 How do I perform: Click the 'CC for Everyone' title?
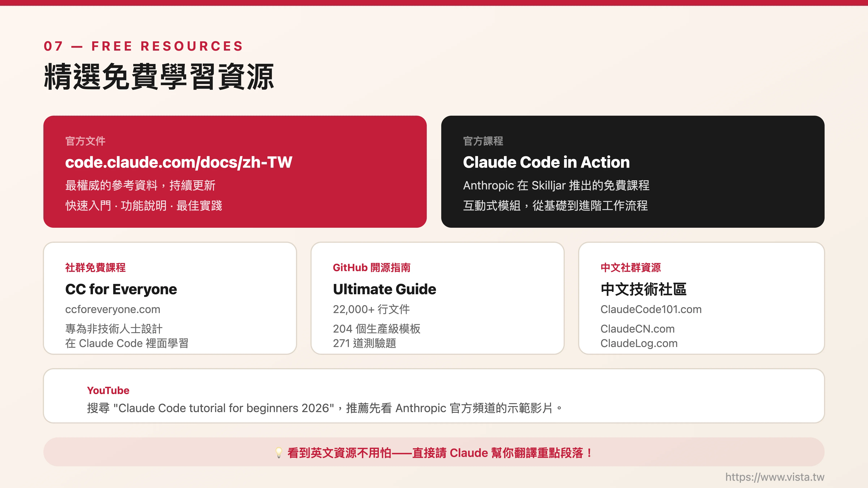tap(121, 289)
